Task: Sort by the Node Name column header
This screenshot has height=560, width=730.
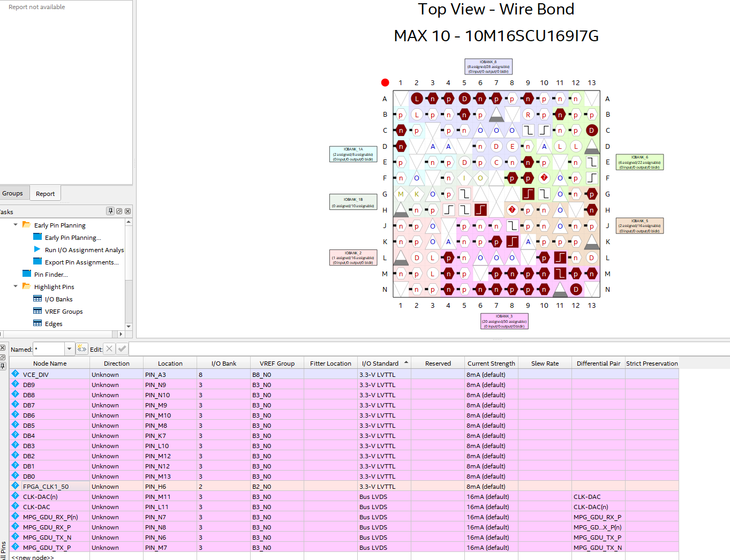Action: click(50, 363)
